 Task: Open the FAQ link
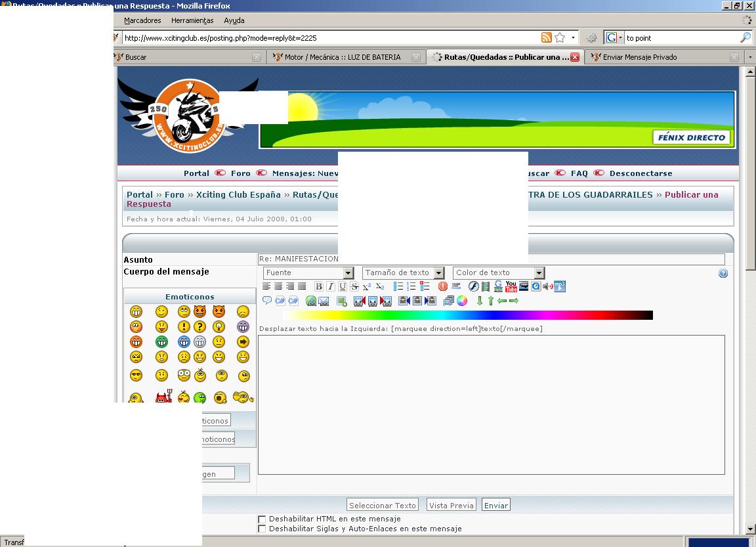[x=579, y=173]
